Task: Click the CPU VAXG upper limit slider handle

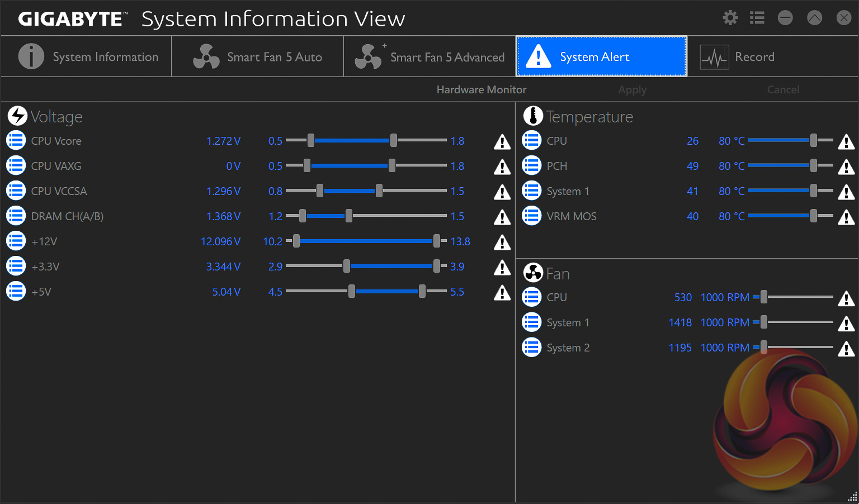Action: point(392,165)
